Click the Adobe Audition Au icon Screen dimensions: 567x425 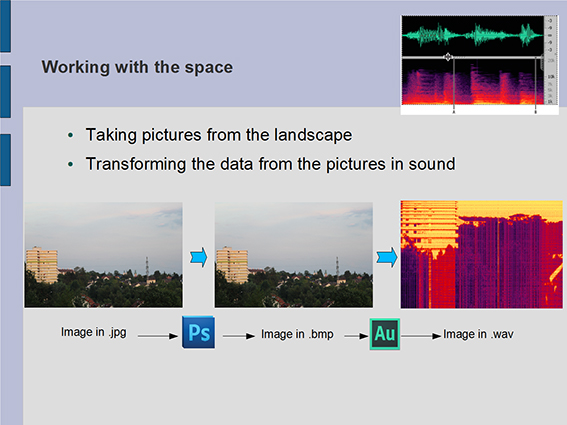point(385,334)
